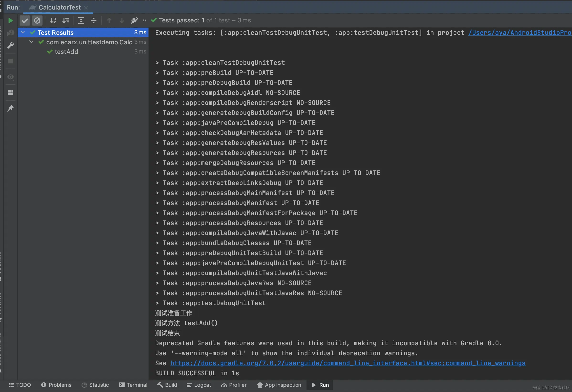This screenshot has height=392, width=572.
Task: Click ':app:compileDebugAidl NO-SOURCE' line
Action: point(228,93)
